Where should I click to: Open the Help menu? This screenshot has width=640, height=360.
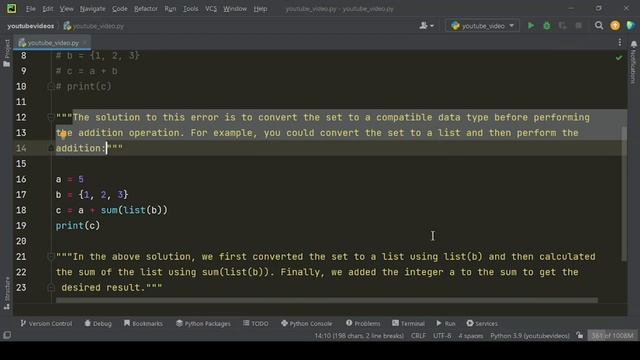[260, 9]
